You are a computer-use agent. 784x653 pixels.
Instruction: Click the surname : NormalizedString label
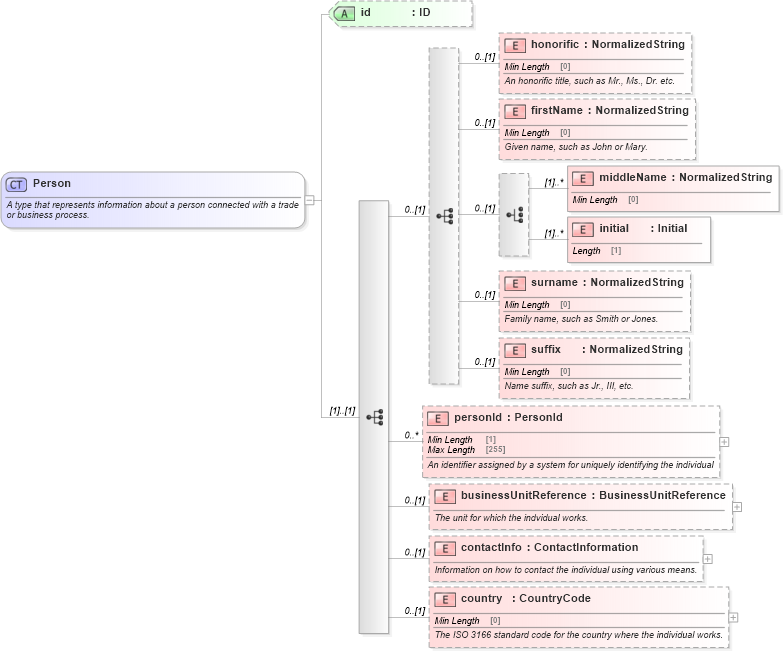coord(607,282)
